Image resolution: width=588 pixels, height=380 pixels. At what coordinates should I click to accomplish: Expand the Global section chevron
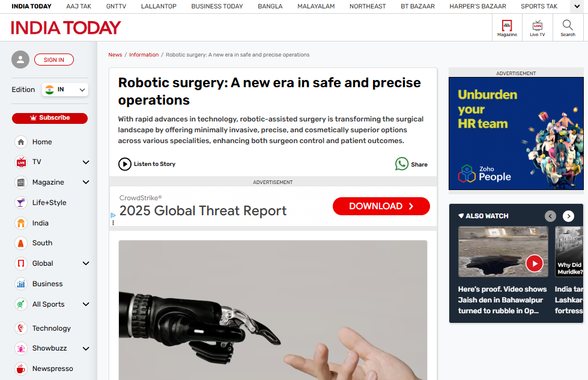point(86,263)
